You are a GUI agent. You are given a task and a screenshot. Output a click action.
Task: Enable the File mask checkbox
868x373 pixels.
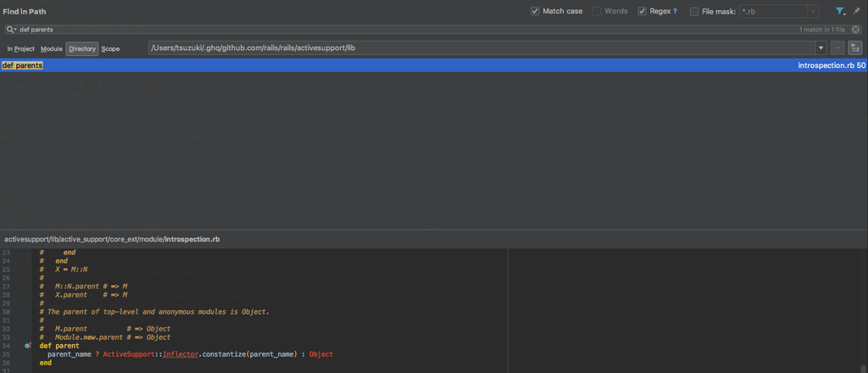point(694,11)
